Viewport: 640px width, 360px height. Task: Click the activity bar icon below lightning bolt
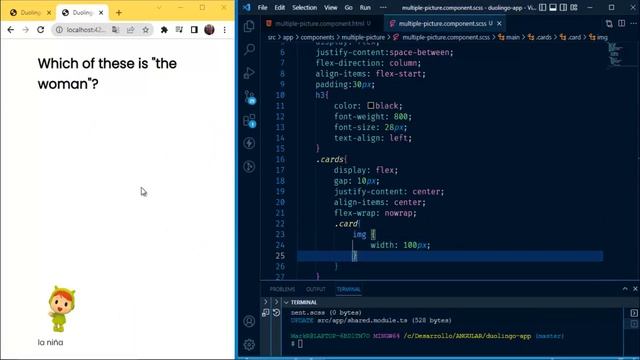[x=249, y=167]
